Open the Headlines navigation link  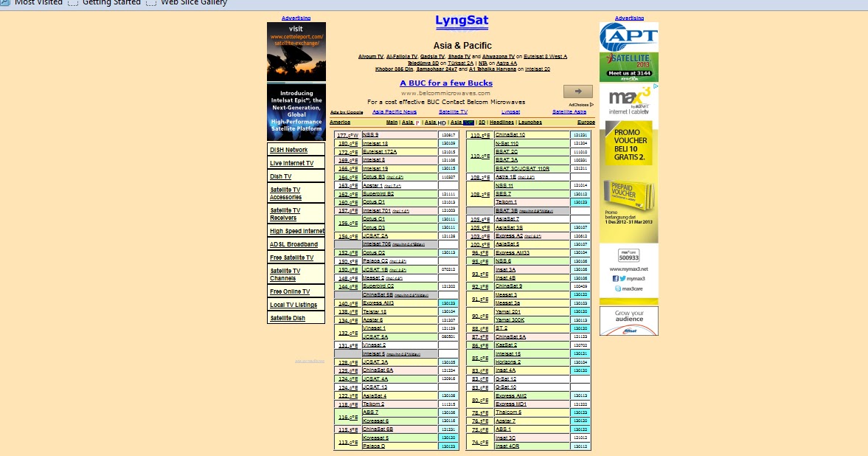pos(501,122)
